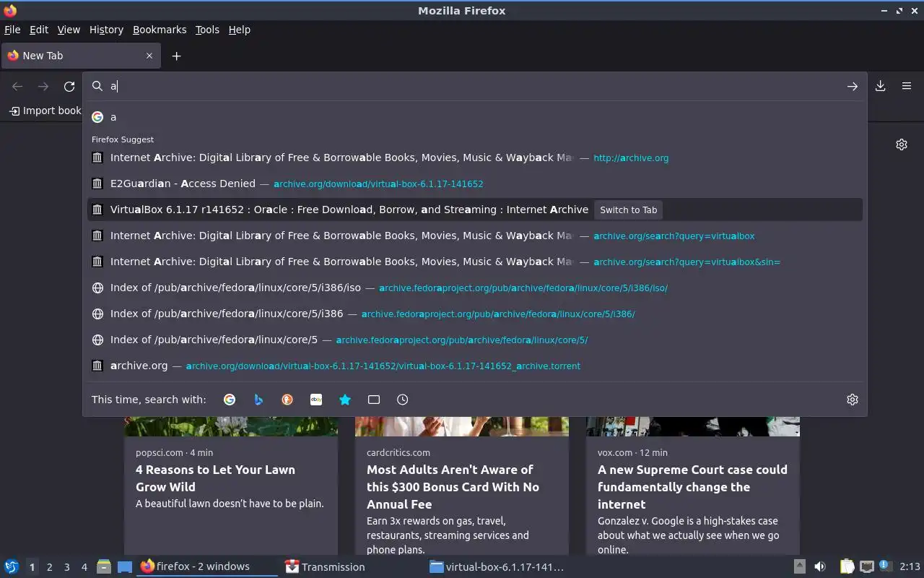Open New Tab page personalize gear

902,144
